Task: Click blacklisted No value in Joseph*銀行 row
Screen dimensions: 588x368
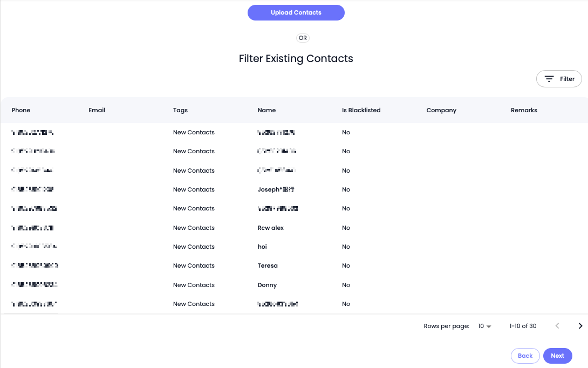Action: (x=346, y=189)
